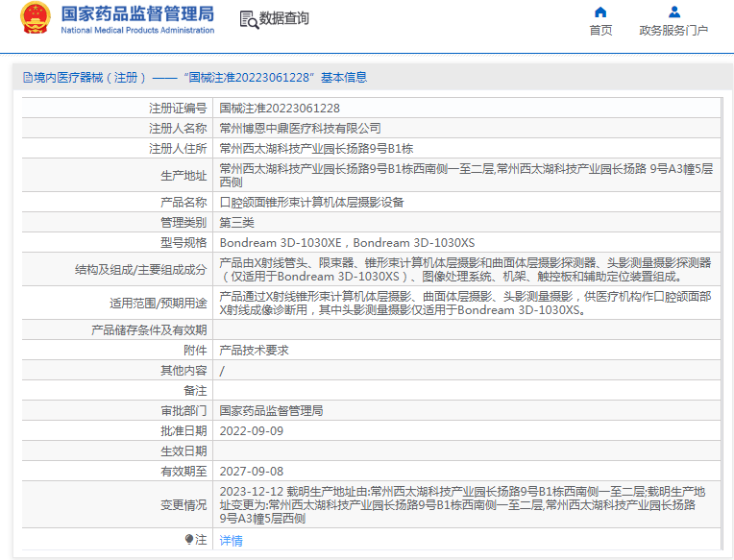Image resolution: width=734 pixels, height=560 pixels.
Task: Click the 其他内容 label
Action: click(x=183, y=371)
